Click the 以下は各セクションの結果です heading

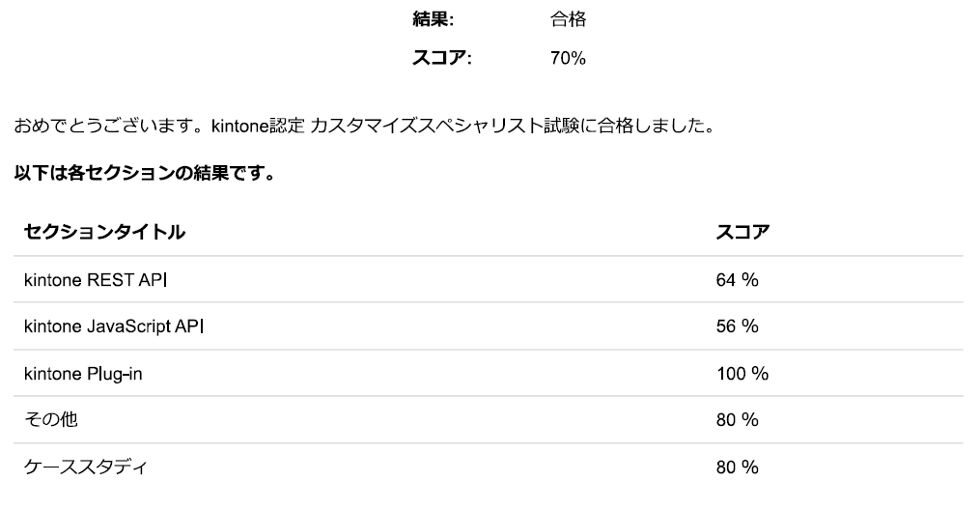144,174
